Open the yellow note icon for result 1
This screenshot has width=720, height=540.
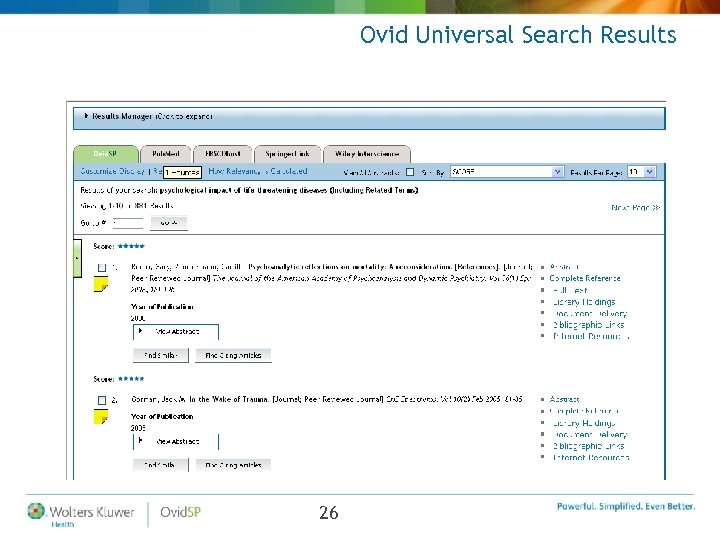[x=101, y=284]
